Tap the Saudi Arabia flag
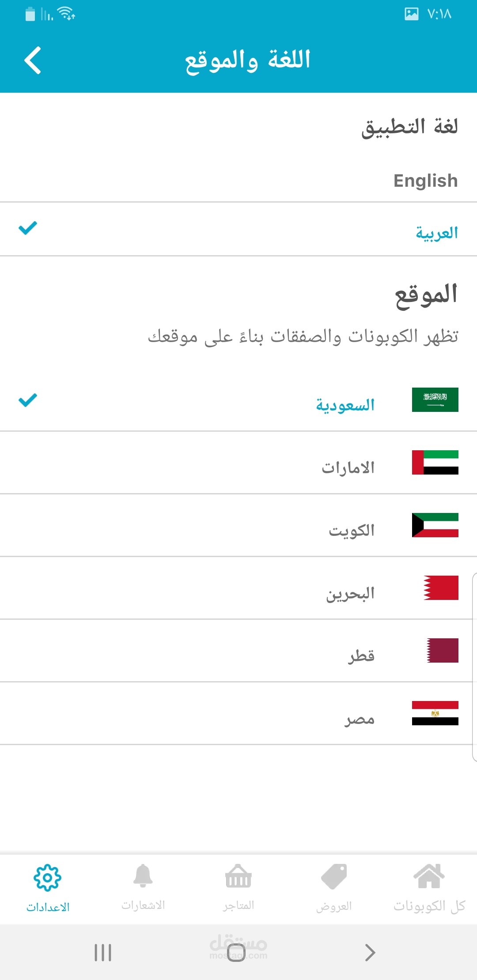Image resolution: width=477 pixels, height=980 pixels. [x=435, y=400]
